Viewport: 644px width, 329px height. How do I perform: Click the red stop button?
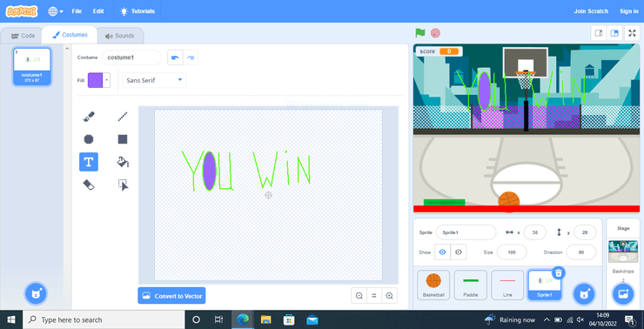click(x=435, y=33)
